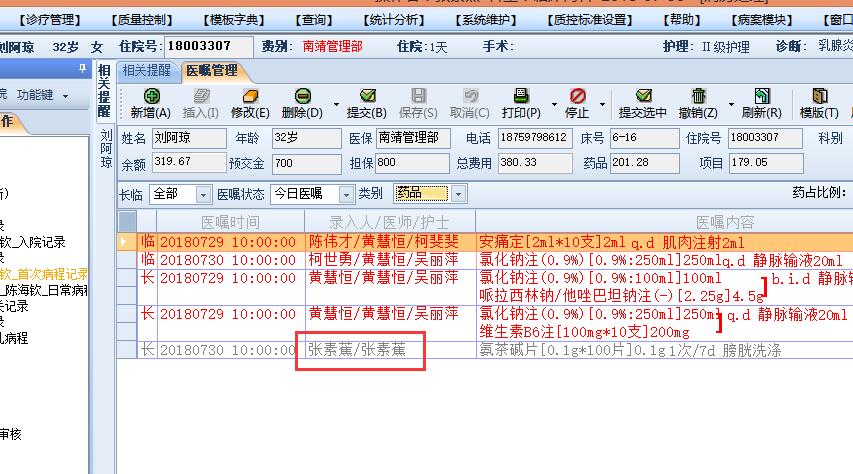Open the 病案模块 menu
This screenshot has height=474, width=853.
click(762, 20)
